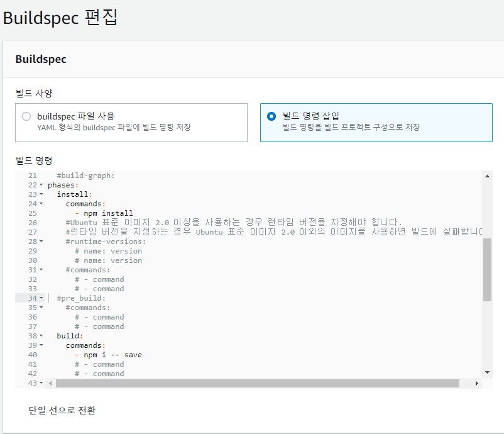Click the '#runtime-versions:' comment text

pos(106,242)
